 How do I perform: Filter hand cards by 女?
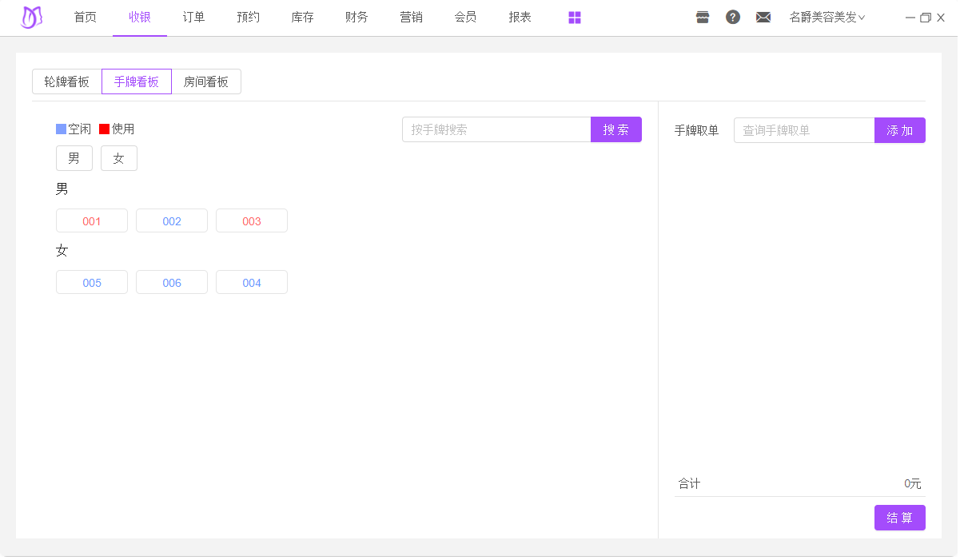click(119, 158)
